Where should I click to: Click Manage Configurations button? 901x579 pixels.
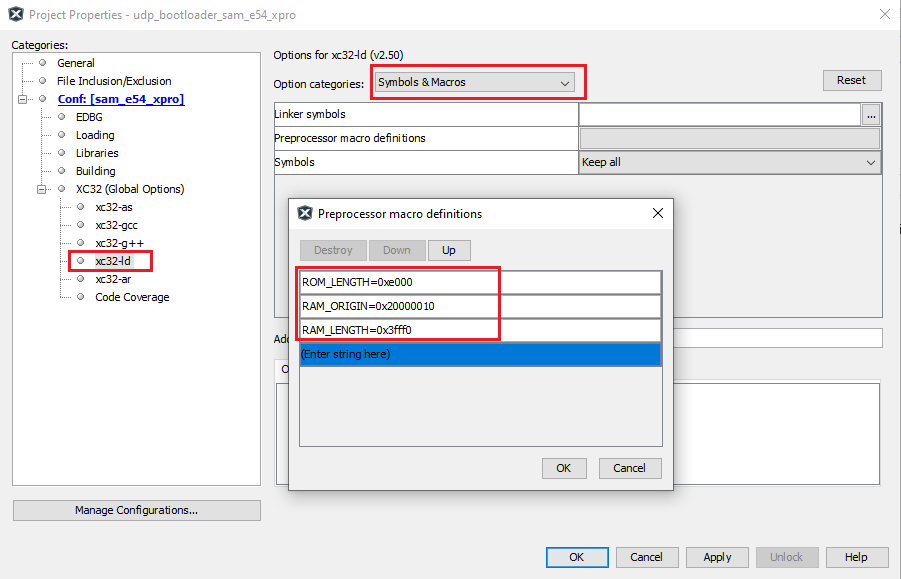136,510
